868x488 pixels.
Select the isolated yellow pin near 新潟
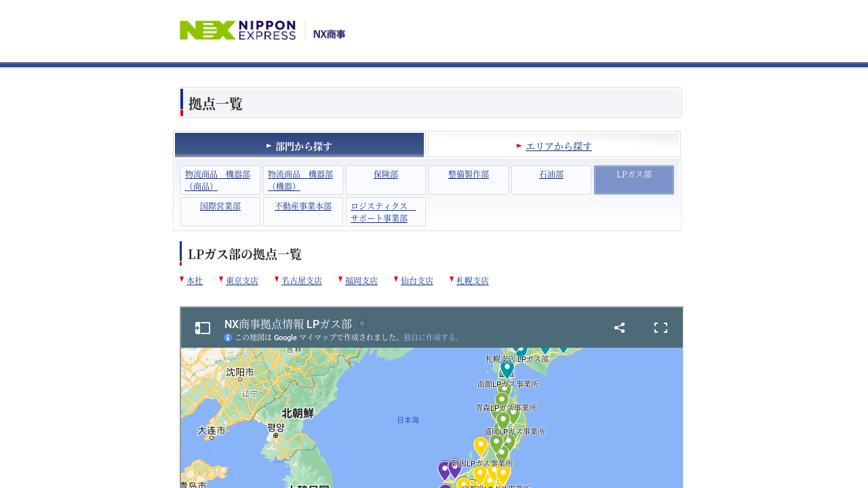481,445
